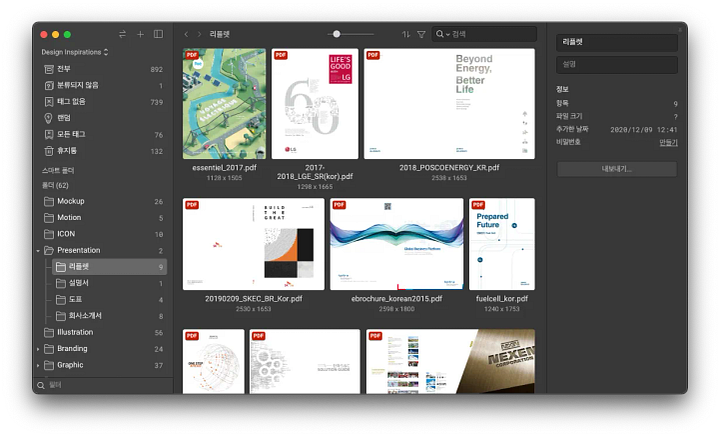Image resolution: width=720 pixels, height=437 pixels.
Task: Open the search magnifier options
Action: [443, 34]
